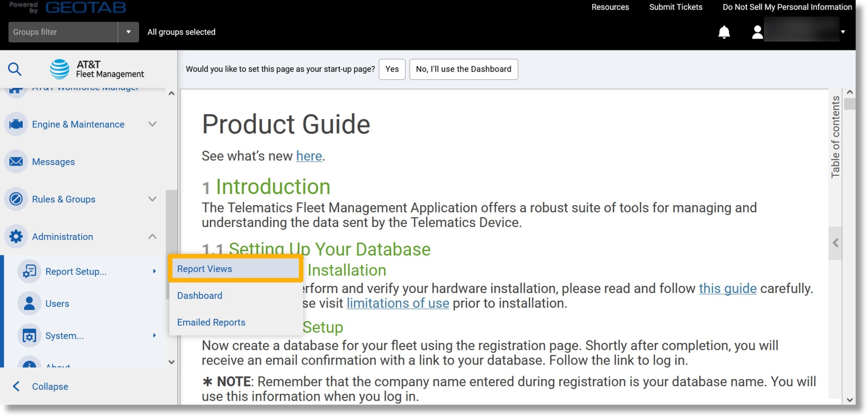This screenshot has height=417, width=868.
Task: Click page scrollbar up arrow
Action: (850, 92)
